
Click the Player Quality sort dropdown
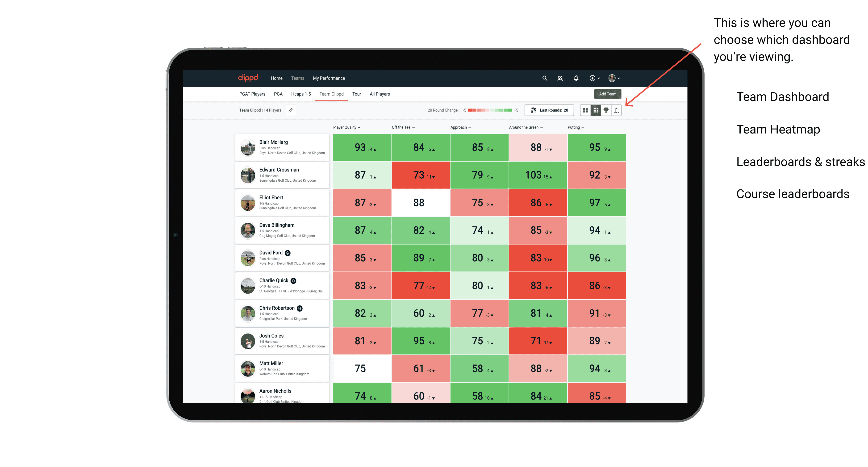tap(347, 127)
